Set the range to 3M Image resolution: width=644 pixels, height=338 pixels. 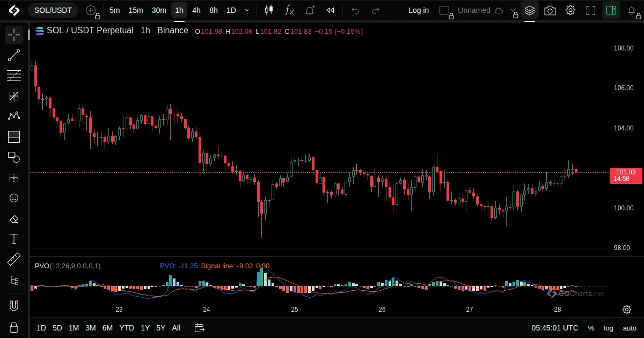point(91,328)
